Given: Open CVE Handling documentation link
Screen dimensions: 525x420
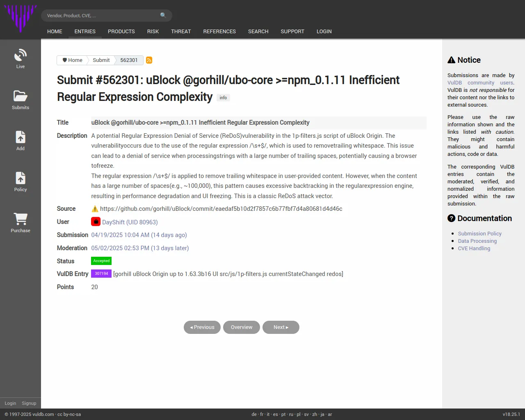Looking at the screenshot, I should (x=474, y=248).
